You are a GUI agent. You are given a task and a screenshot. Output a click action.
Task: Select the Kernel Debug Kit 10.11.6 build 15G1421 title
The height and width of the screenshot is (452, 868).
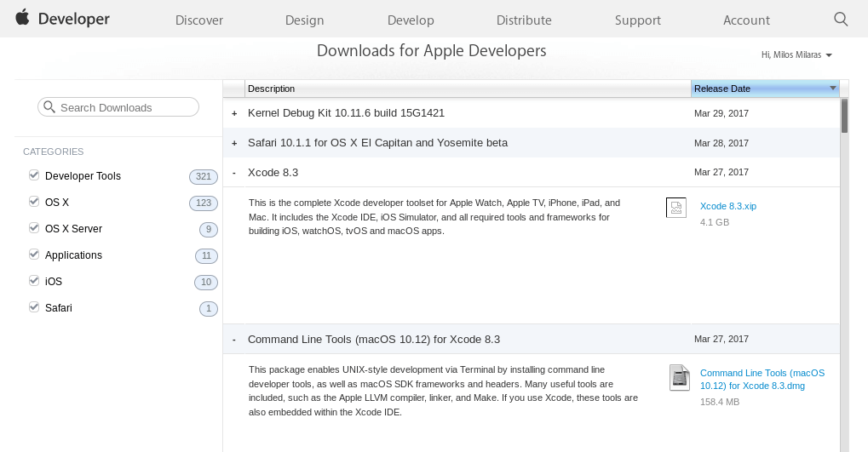point(346,113)
